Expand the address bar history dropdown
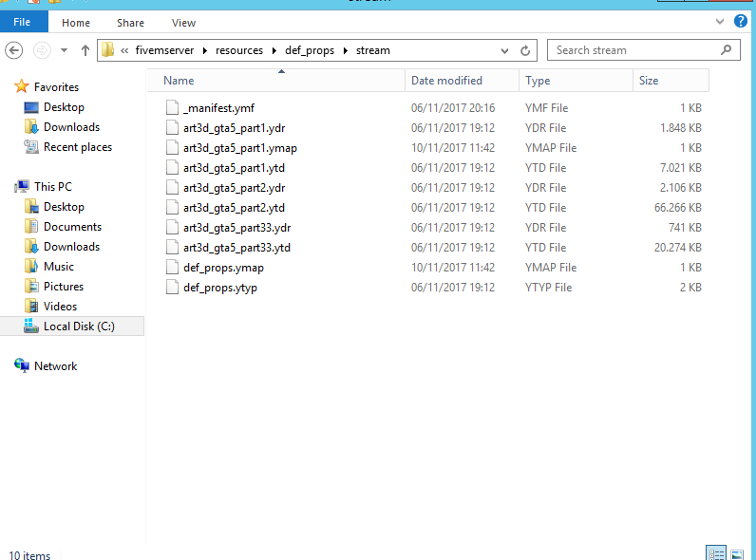This screenshot has width=756, height=560. point(504,50)
